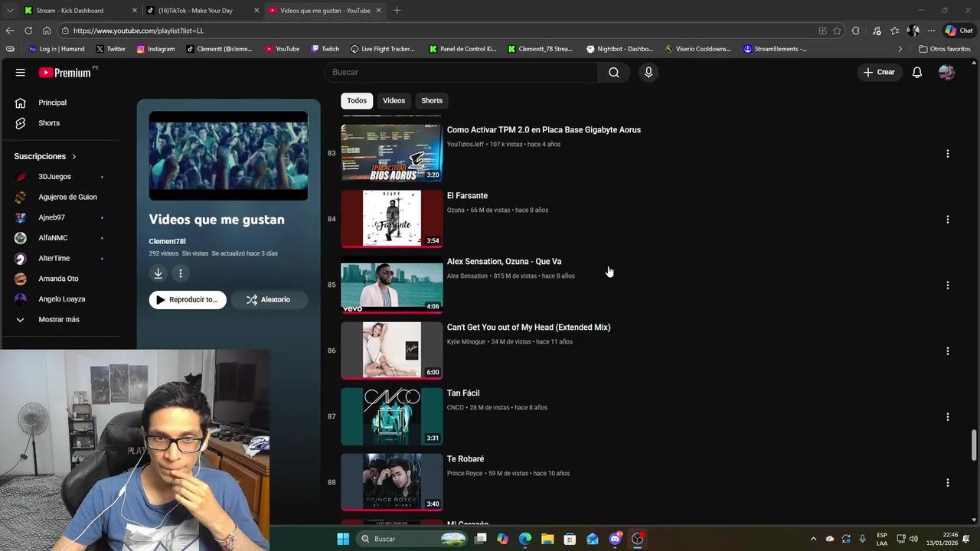980x551 pixels.
Task: Open the browser tab list dropdown
Action: click(10, 11)
